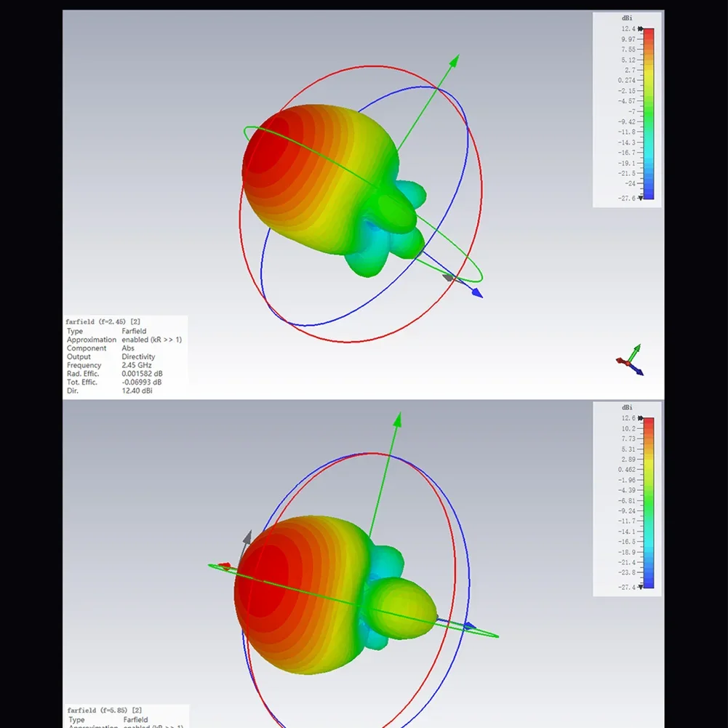Click the blue axis arrowhead in the 5.85 GHz plot

pyautogui.click(x=470, y=626)
